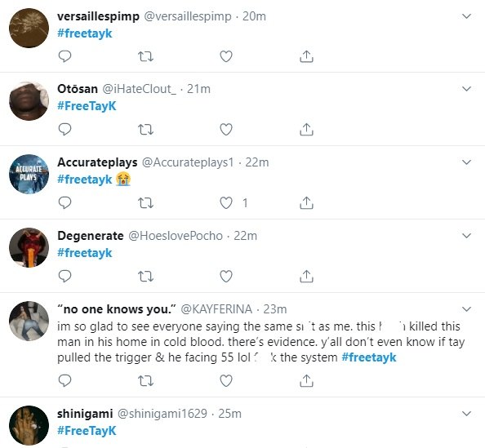Open #FreeTayK hashtag in Otōsan's tweet

87,106
